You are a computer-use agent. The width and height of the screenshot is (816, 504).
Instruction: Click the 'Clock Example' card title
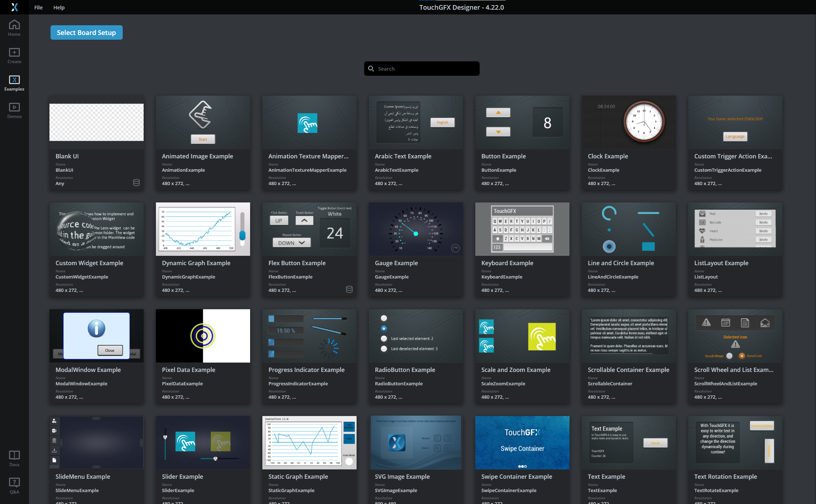608,156
